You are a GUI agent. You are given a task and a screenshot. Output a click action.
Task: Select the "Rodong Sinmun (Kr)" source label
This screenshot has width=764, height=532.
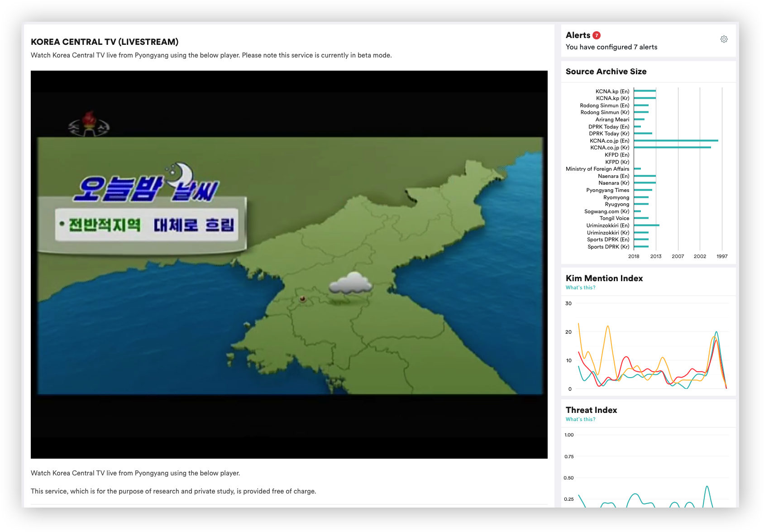605,112
